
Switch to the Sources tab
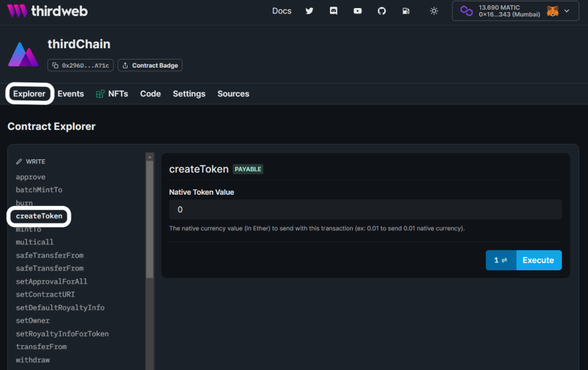click(233, 94)
